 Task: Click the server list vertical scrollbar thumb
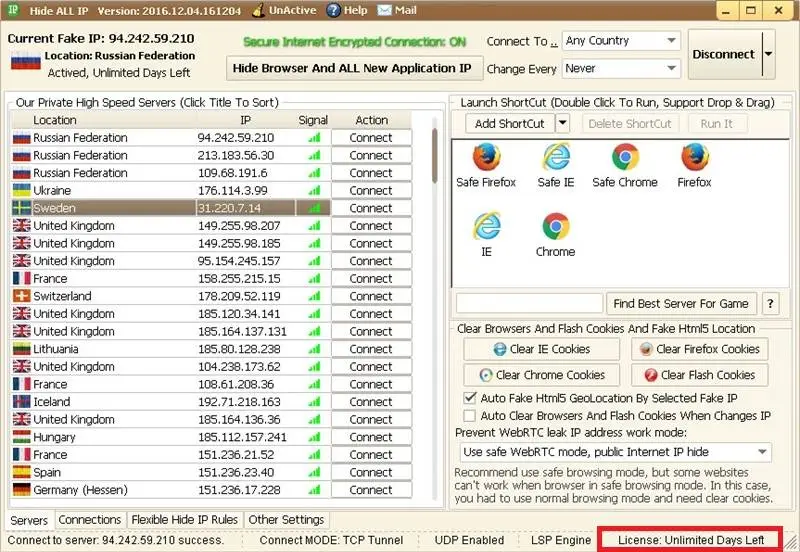tap(435, 156)
